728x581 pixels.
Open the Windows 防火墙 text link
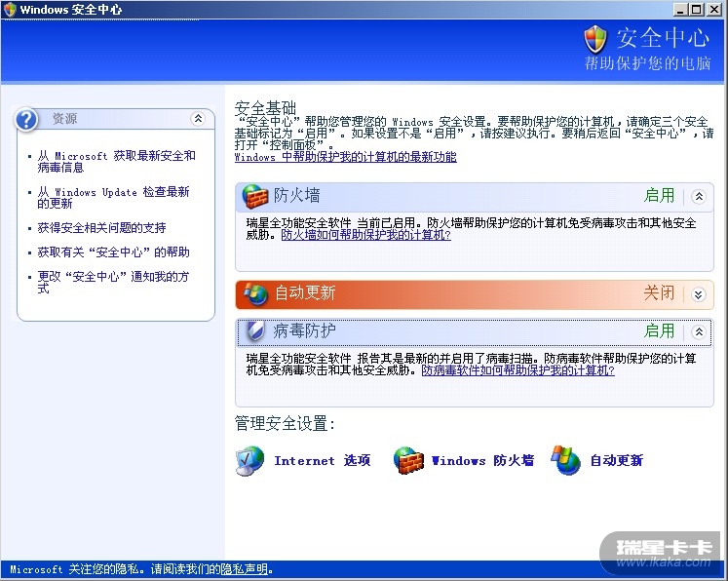coord(482,461)
